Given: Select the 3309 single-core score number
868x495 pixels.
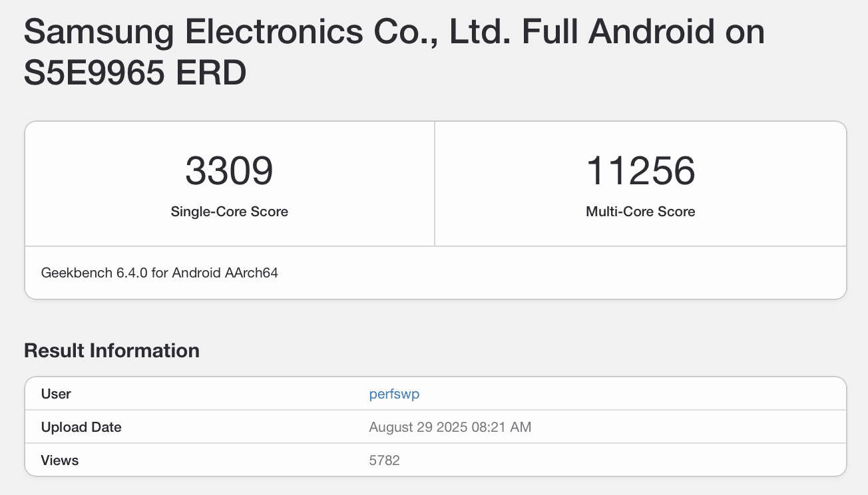Looking at the screenshot, I should [x=229, y=170].
